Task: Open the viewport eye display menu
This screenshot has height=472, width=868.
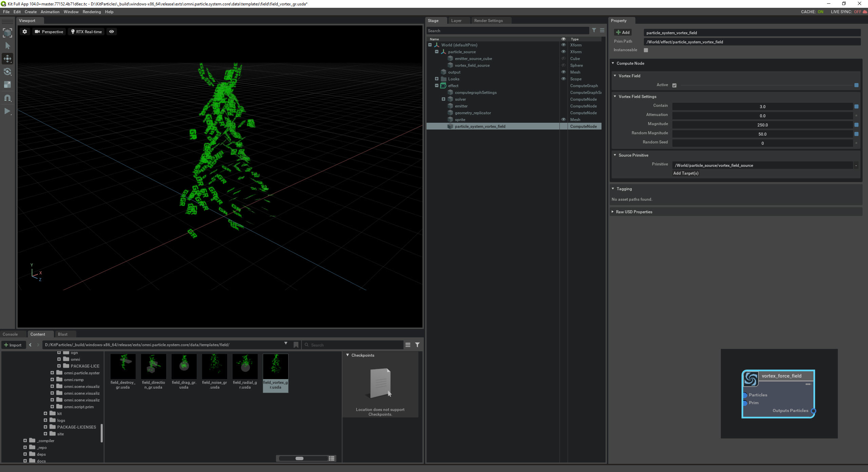Action: (112, 32)
